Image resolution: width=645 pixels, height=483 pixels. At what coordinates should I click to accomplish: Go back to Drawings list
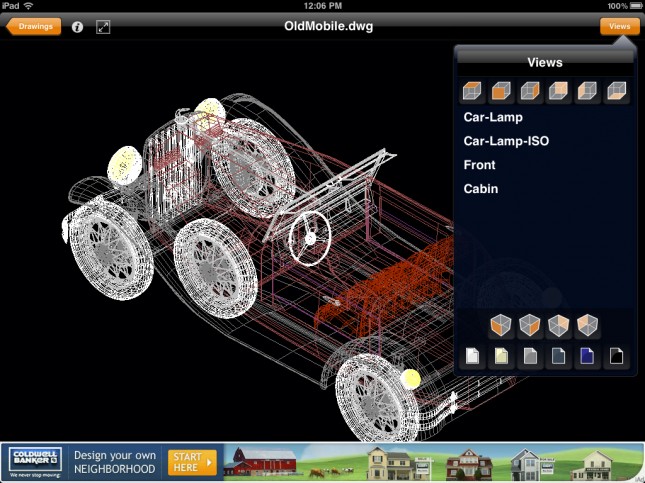click(34, 27)
